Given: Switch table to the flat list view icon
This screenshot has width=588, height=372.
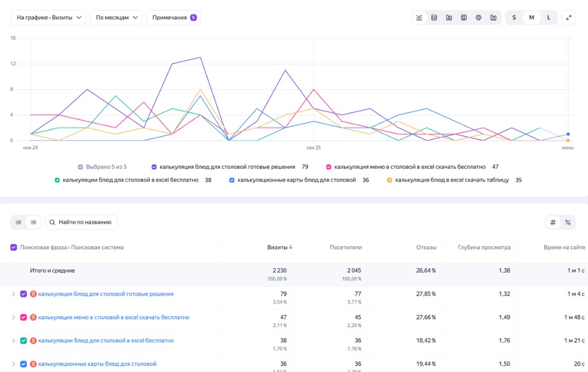Looking at the screenshot, I should tap(18, 223).
